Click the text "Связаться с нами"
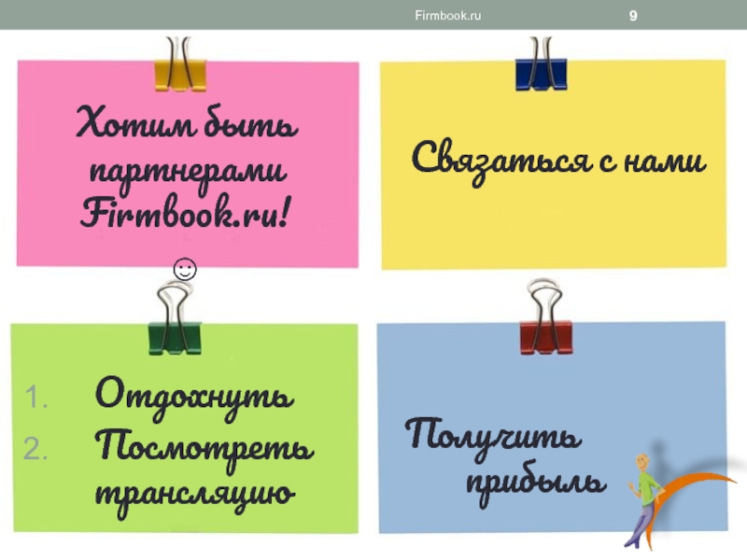This screenshot has width=747, height=560. click(558, 161)
